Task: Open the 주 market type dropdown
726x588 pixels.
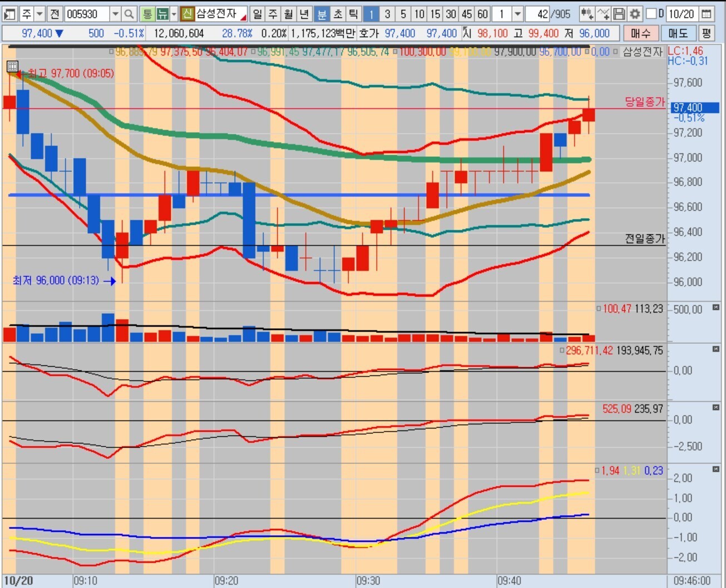Action: click(x=39, y=14)
